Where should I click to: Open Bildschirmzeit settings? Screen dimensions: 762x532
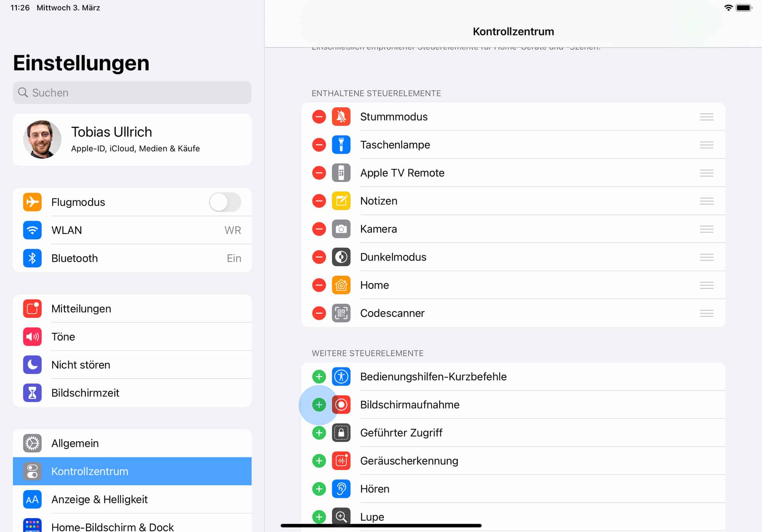132,393
